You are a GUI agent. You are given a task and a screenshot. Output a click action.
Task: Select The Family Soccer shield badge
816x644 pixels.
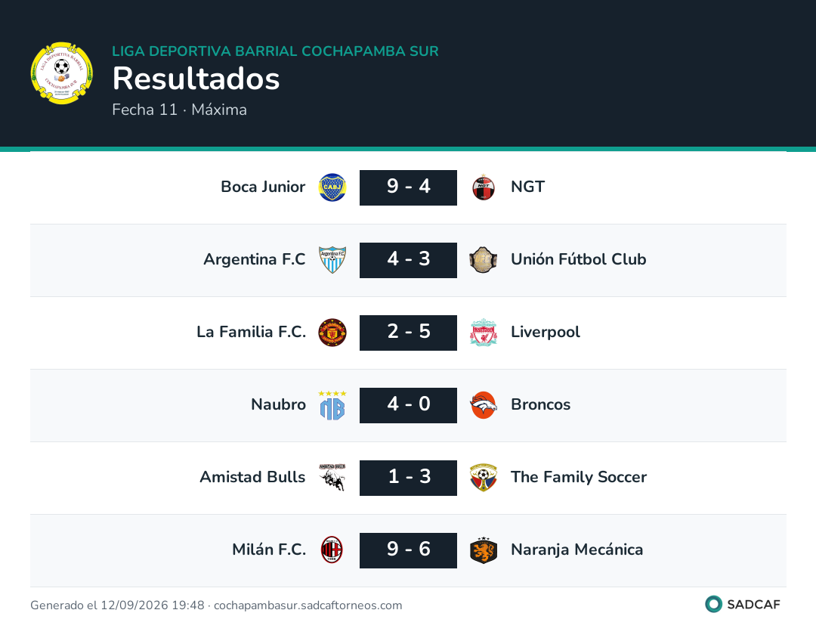pos(484,478)
